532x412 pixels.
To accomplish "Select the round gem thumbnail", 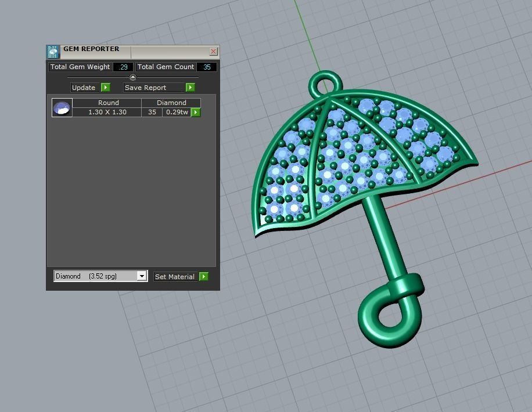I will [62, 108].
